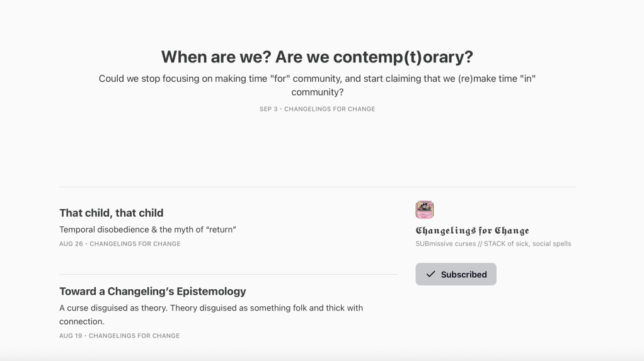Click "Temporal disobedience & the myth of return" subtitle
644x361 pixels.
click(x=147, y=229)
